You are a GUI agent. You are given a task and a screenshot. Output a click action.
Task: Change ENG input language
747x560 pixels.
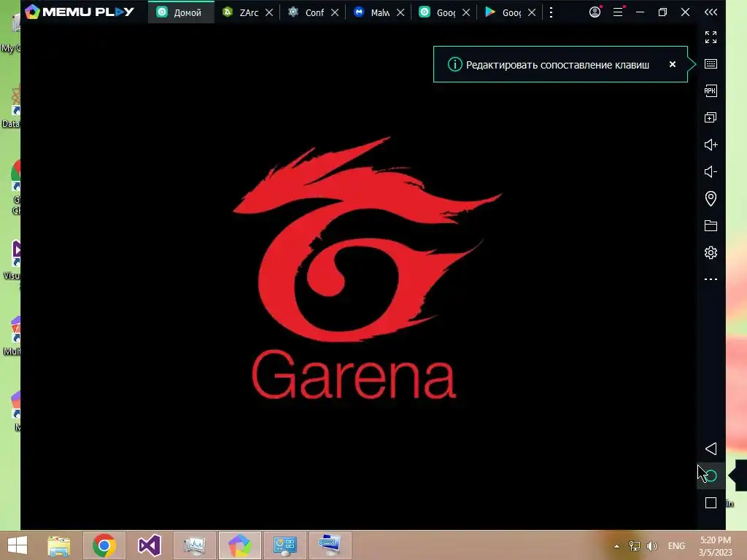(676, 545)
